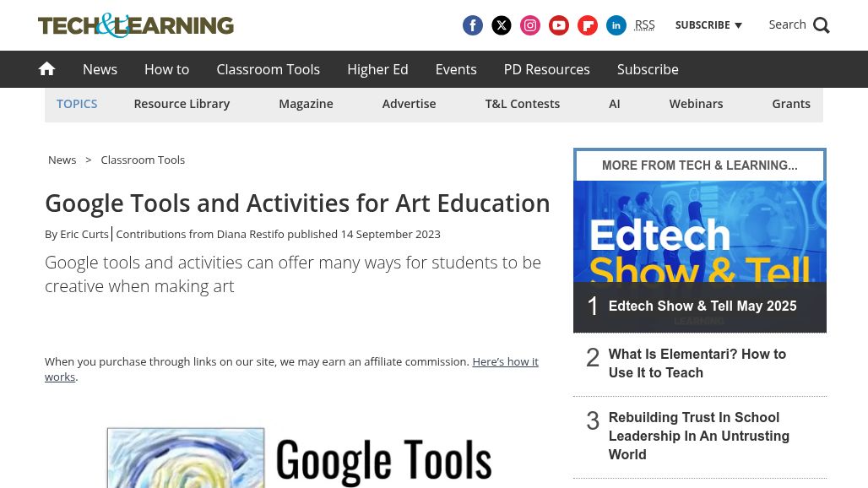Screen dimensions: 868x488
Task: Click the News breadcrumb link
Action: (x=62, y=160)
